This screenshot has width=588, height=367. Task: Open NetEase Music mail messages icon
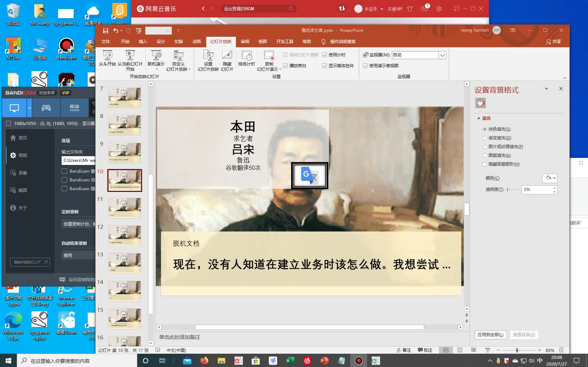tap(425, 9)
